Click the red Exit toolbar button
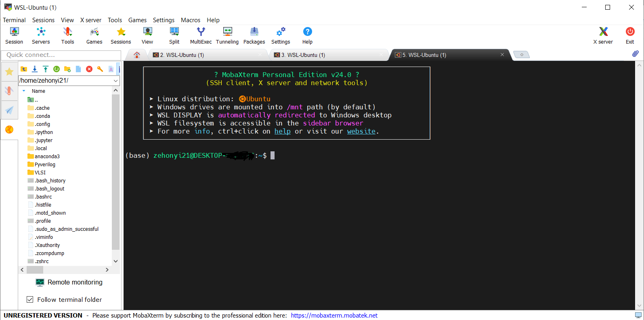 tap(630, 36)
